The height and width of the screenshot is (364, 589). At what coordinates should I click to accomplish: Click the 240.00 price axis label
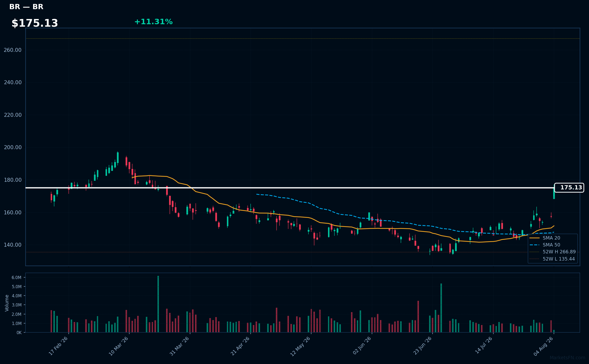13,82
